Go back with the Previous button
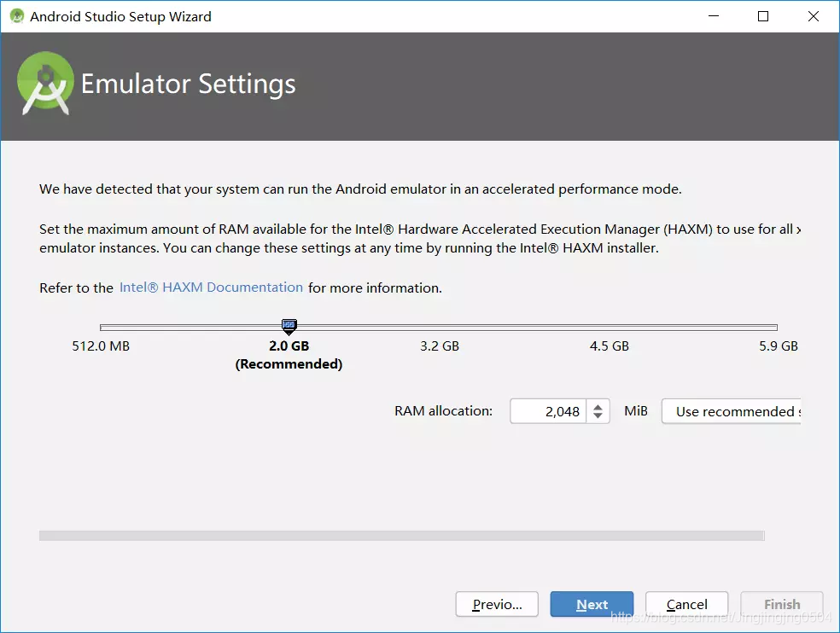 [497, 604]
